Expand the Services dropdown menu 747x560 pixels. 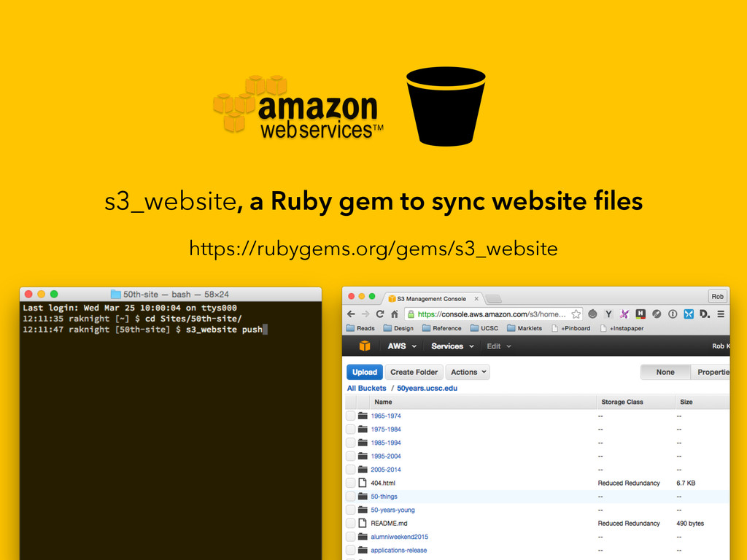click(x=452, y=346)
